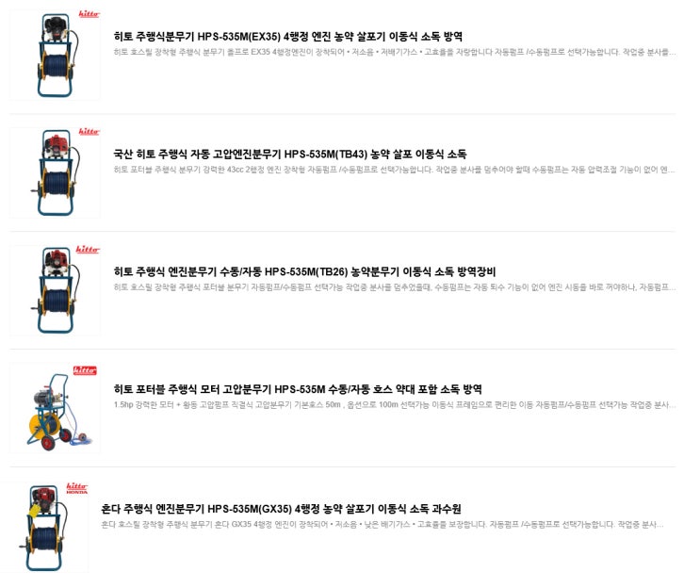
Task: Open the HPS-535M(TB43) sprayer product thumbnail
Action: click(x=55, y=172)
